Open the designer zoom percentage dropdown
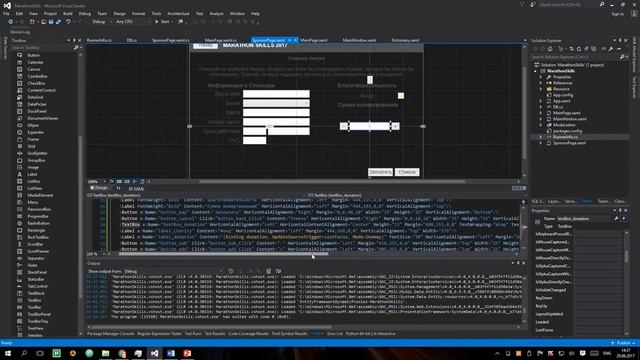The width and height of the screenshot is (640, 360). coord(97,182)
